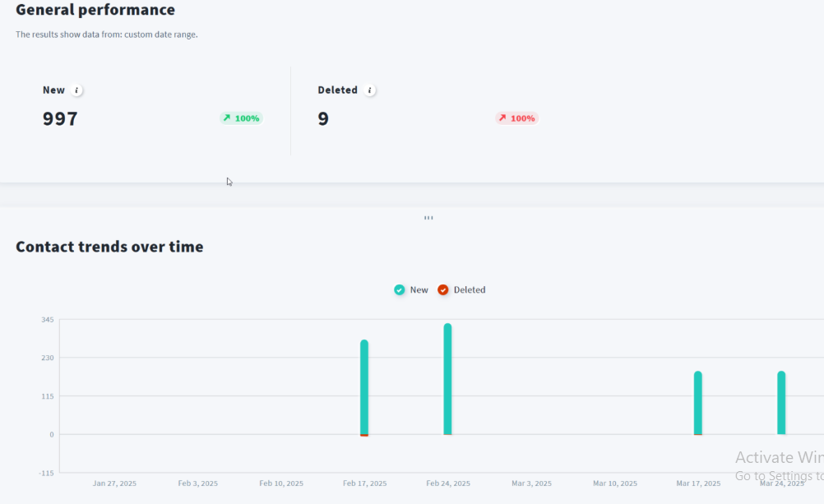Click the green 100% trend badge
The height and width of the screenshot is (504, 824).
point(241,118)
